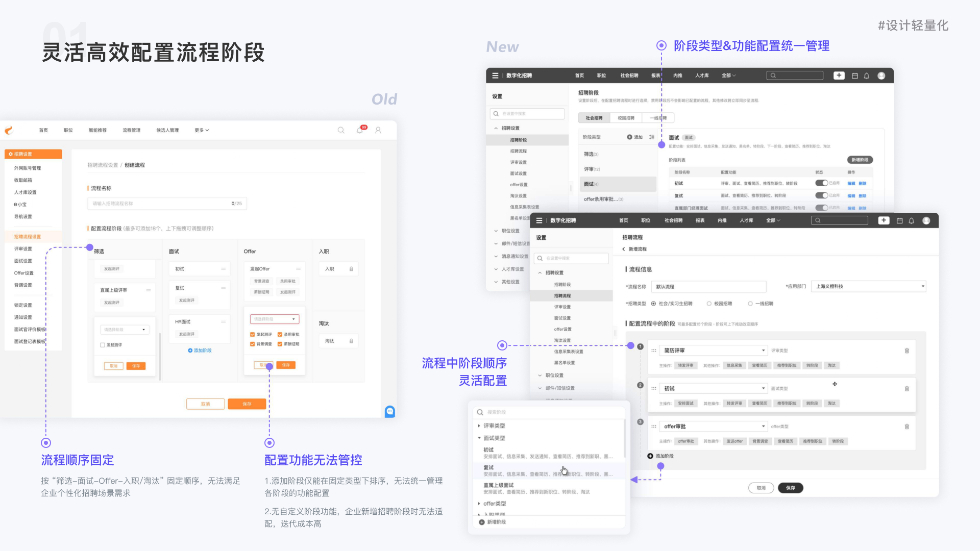Click the orange logo in Old app header
This screenshot has height=551, width=980.
9,130
